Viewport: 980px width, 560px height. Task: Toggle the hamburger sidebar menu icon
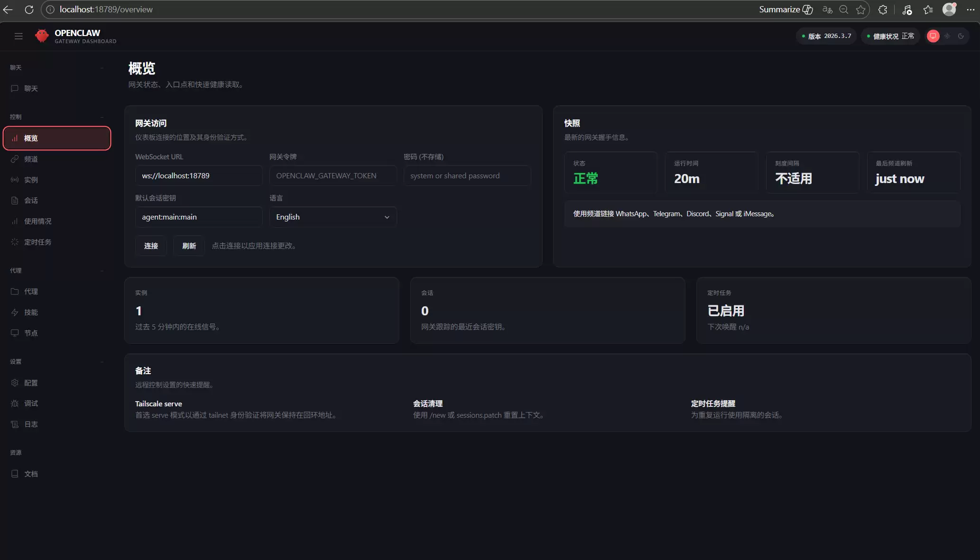coord(18,36)
